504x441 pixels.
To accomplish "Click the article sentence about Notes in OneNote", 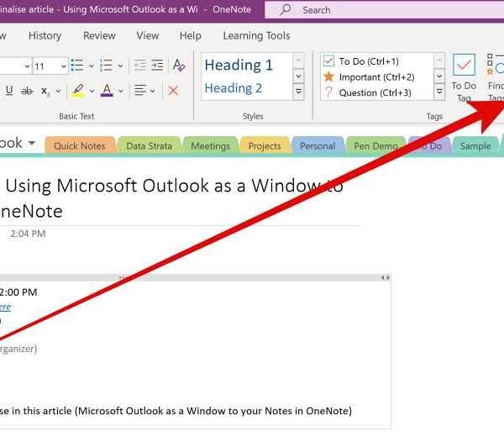I will click(176, 411).
